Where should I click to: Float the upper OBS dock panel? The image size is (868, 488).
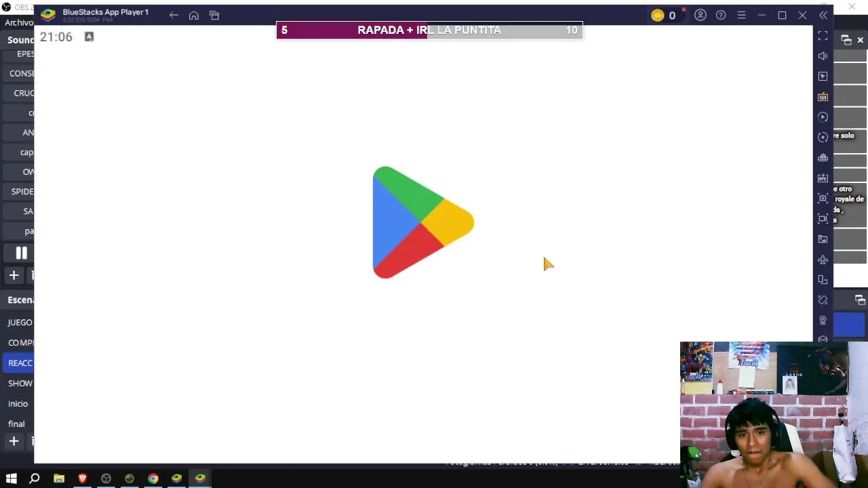pos(846,40)
